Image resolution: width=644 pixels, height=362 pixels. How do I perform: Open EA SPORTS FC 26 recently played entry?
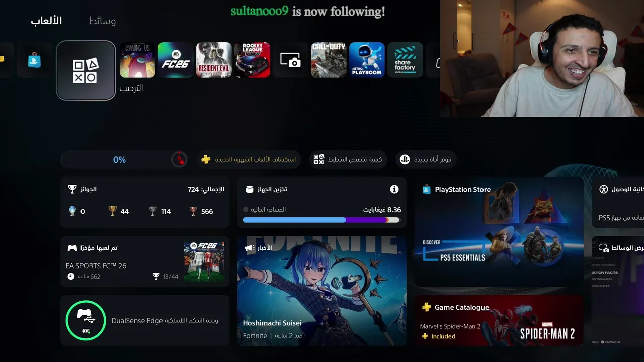145,261
